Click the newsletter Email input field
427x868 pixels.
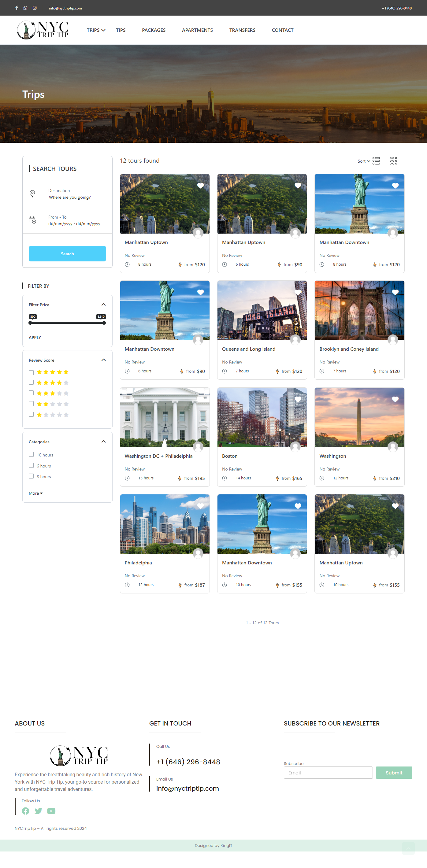click(x=328, y=772)
